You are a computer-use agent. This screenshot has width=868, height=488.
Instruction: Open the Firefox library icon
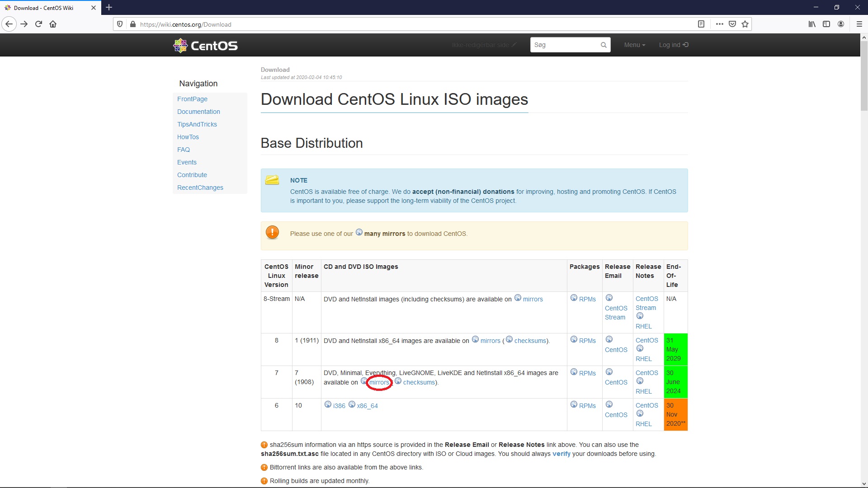[812, 24]
